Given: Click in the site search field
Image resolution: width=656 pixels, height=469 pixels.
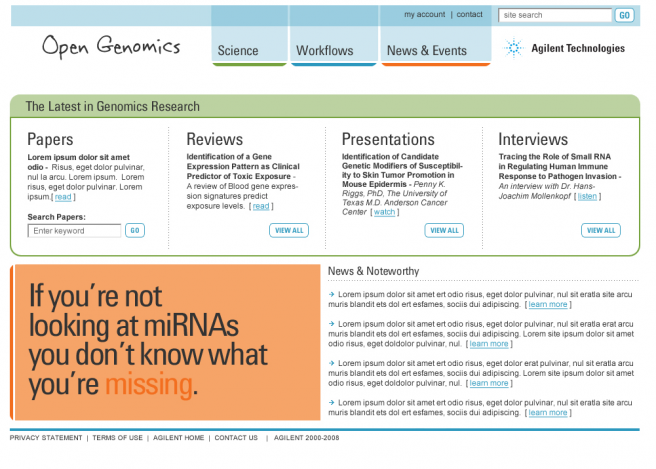Looking at the screenshot, I should click(x=555, y=15).
